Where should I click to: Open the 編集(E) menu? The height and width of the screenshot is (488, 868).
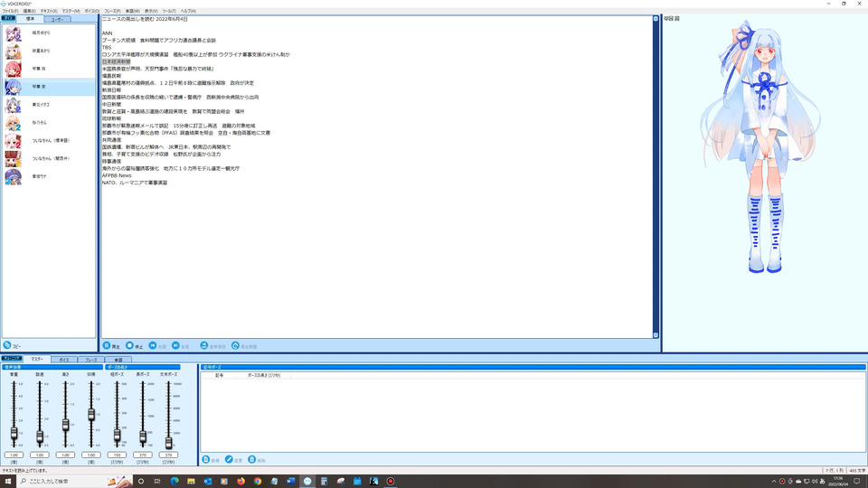[x=29, y=11]
